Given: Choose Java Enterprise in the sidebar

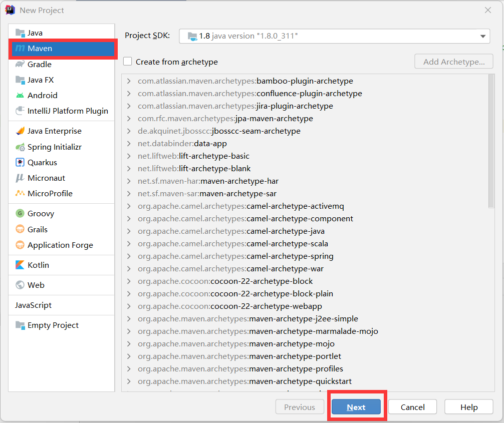Looking at the screenshot, I should click(x=62, y=131).
